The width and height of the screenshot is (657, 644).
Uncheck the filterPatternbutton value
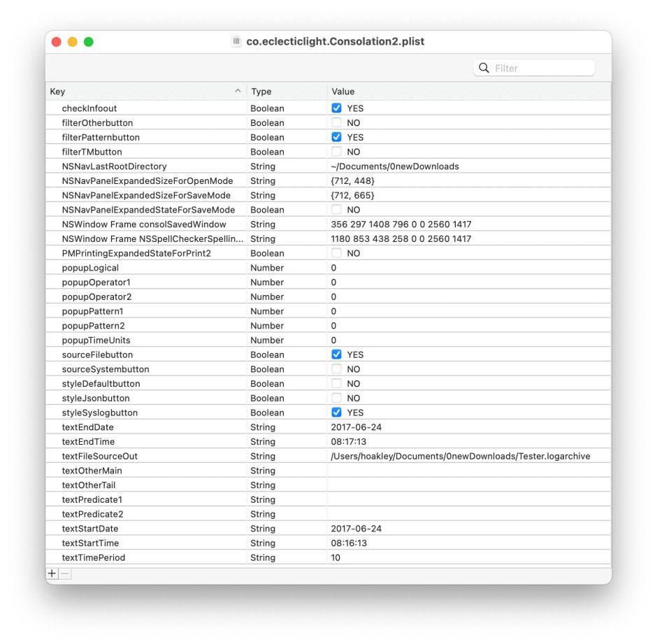(336, 137)
